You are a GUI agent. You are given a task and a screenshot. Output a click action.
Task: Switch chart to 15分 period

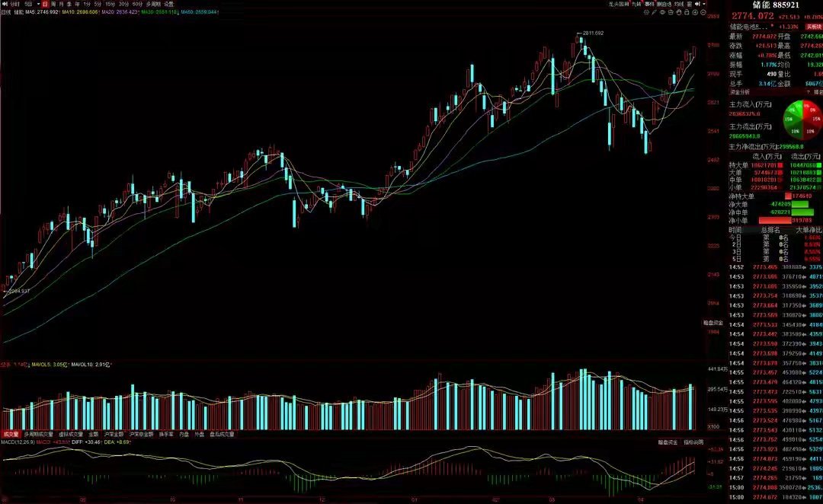110,4
